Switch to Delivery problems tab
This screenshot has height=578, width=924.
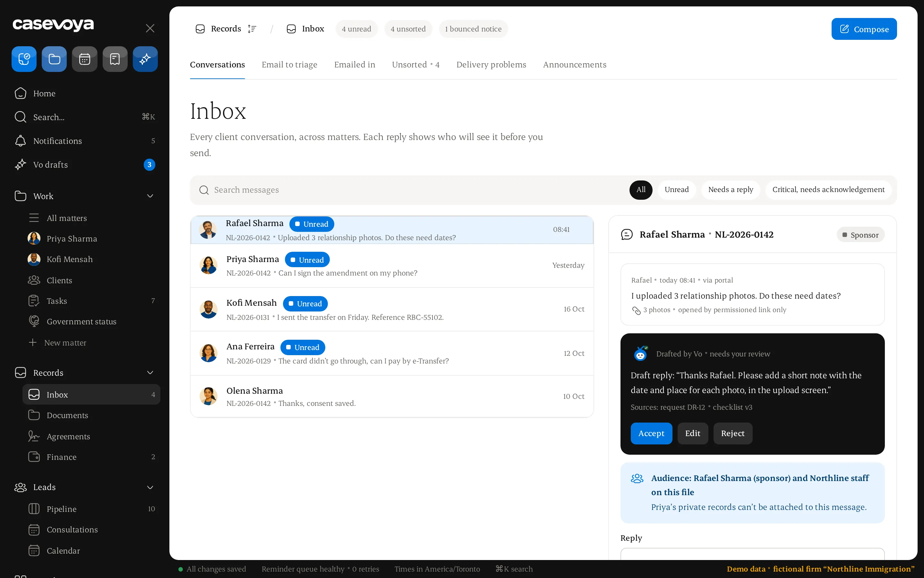click(491, 65)
